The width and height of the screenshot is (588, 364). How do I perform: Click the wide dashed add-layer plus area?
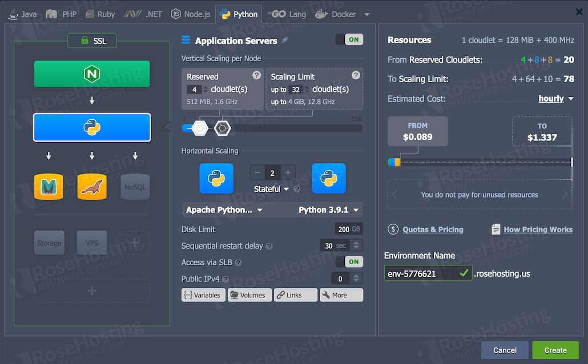tap(92, 290)
